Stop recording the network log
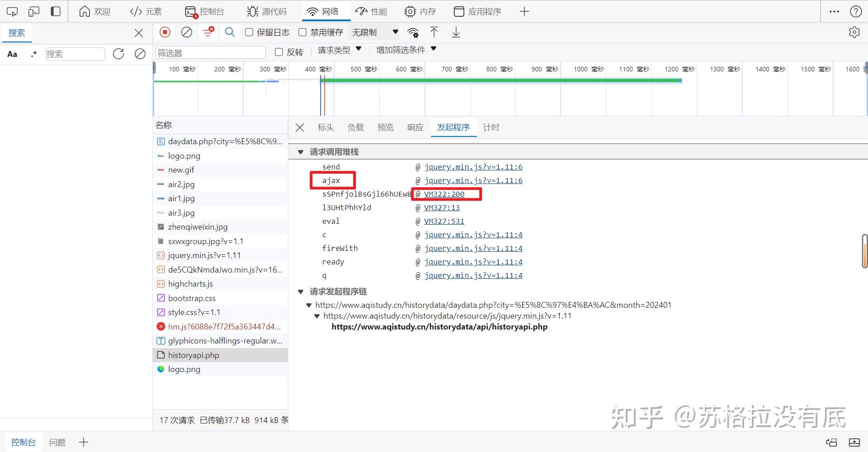 coord(165,32)
